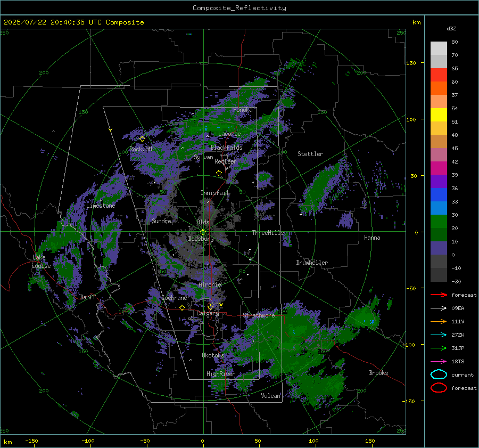Select the slate purple 10-0 dBZ swatch
The width and height of the screenshot is (479, 448).
coord(439,248)
